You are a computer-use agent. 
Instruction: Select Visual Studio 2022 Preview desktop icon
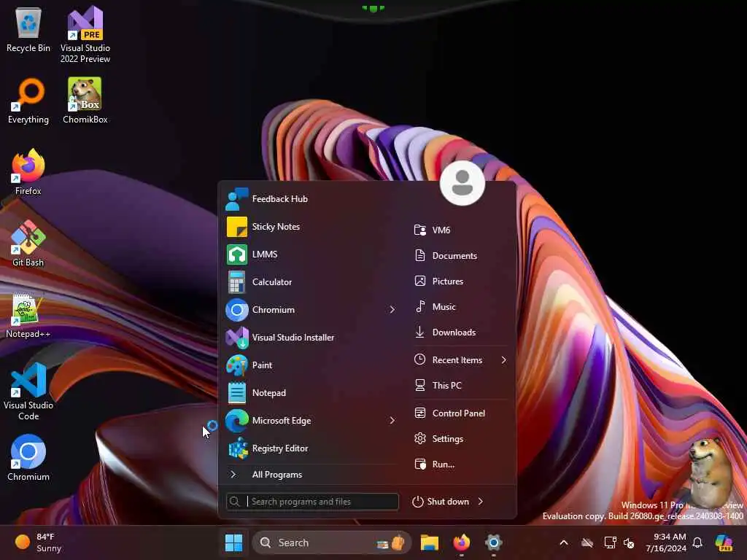(x=85, y=34)
